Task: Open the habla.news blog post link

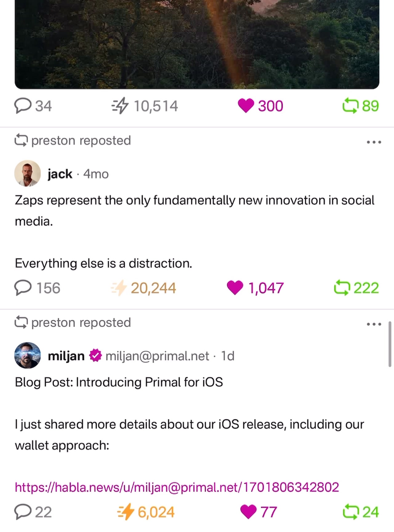Action: [177, 487]
